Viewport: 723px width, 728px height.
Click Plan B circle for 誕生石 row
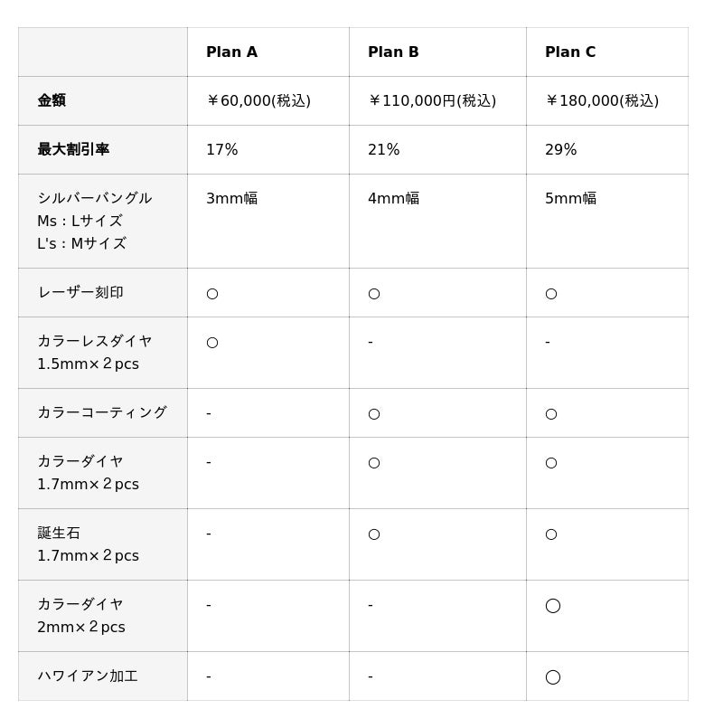(x=374, y=534)
